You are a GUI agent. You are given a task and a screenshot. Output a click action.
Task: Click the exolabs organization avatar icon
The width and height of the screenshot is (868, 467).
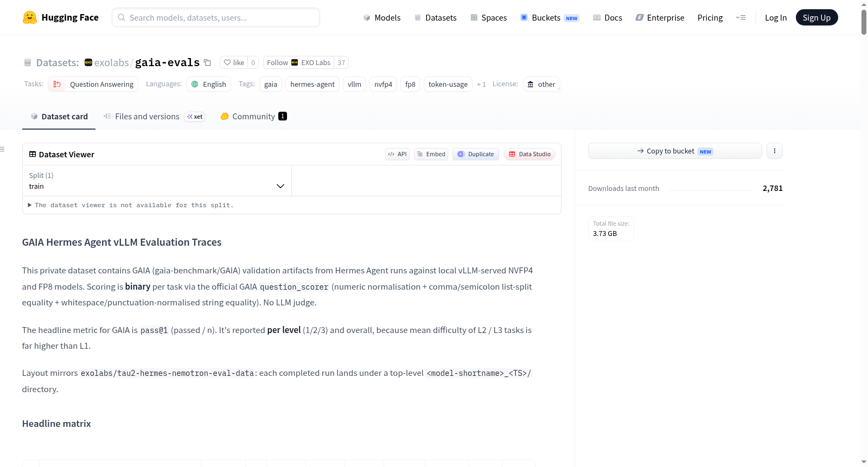[88, 62]
